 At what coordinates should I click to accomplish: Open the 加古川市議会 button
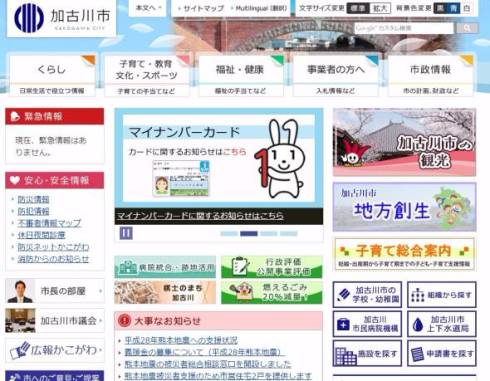click(x=55, y=321)
